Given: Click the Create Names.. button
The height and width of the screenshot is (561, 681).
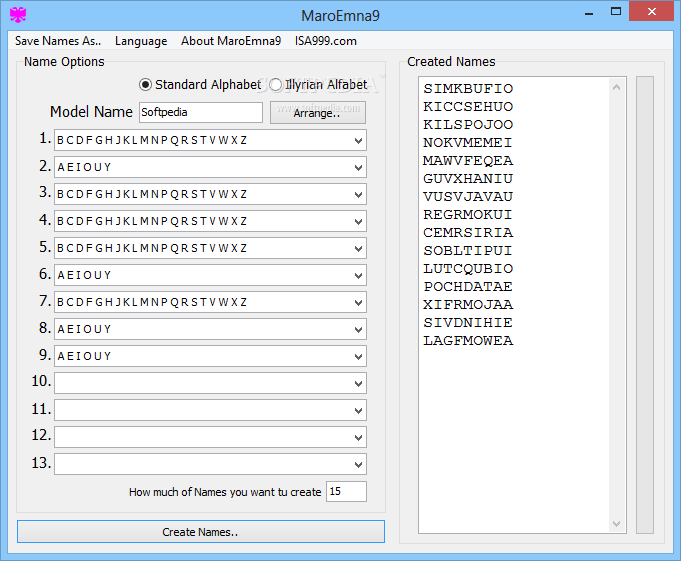Looking at the screenshot, I should click(201, 531).
